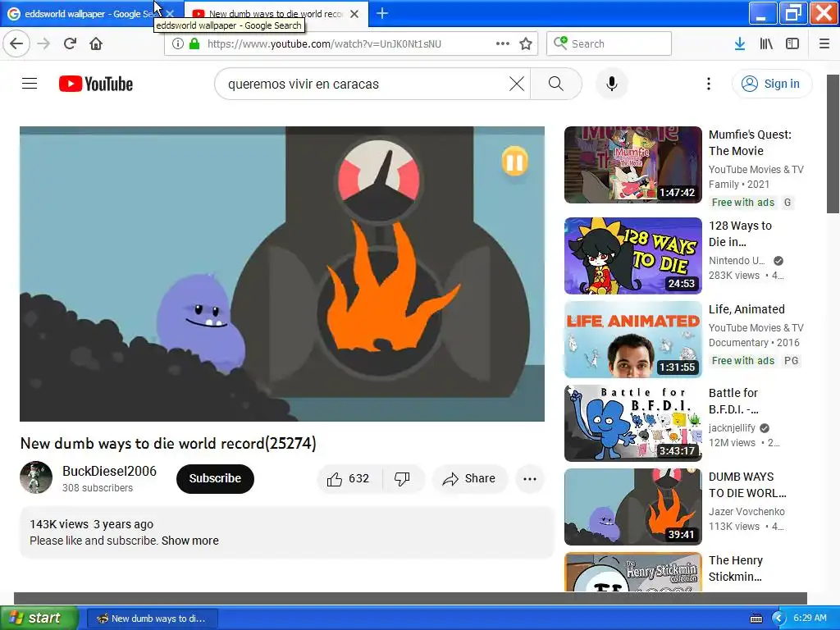Show site information icon in address bar
Viewport: 840px width, 630px height.
[178, 43]
